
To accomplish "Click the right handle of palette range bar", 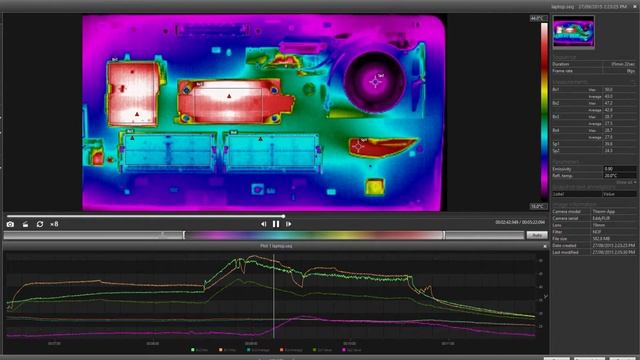I will pos(444,235).
